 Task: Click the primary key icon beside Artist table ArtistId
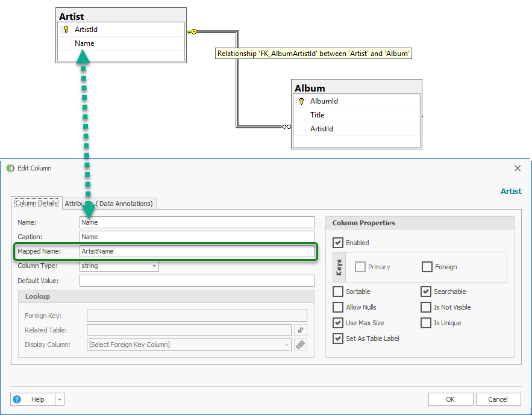point(66,30)
